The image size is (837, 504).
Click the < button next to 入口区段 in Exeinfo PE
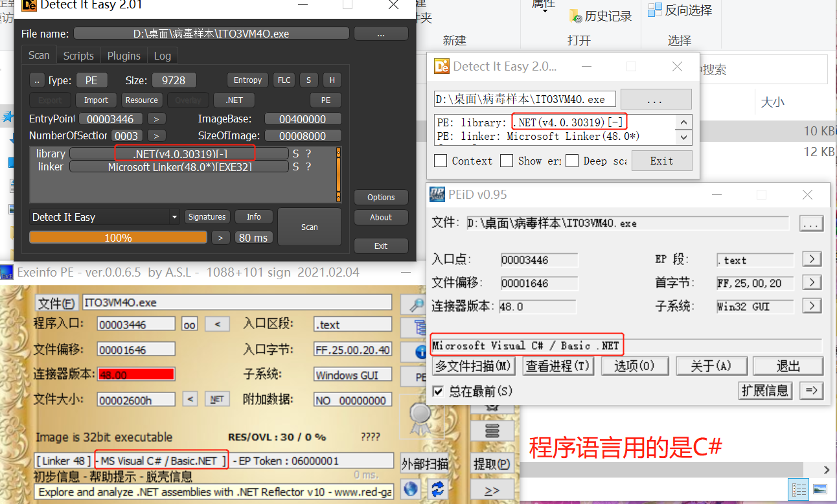218,325
